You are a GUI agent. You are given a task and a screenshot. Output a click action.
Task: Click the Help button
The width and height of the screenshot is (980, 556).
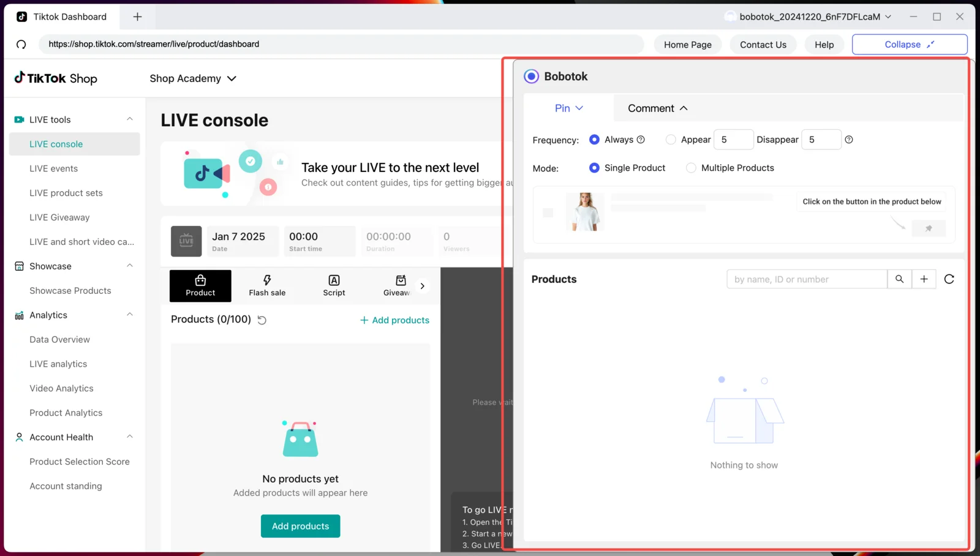(824, 45)
